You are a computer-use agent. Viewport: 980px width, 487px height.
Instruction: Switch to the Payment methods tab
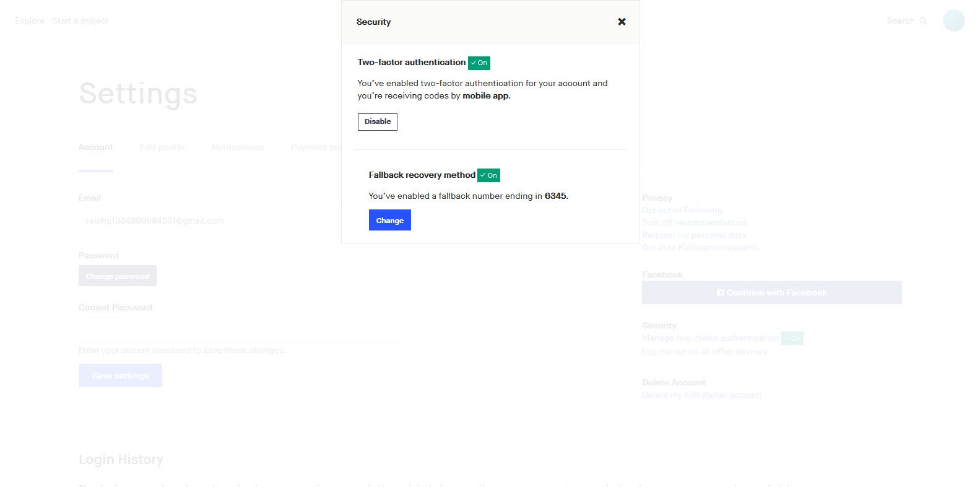[316, 147]
